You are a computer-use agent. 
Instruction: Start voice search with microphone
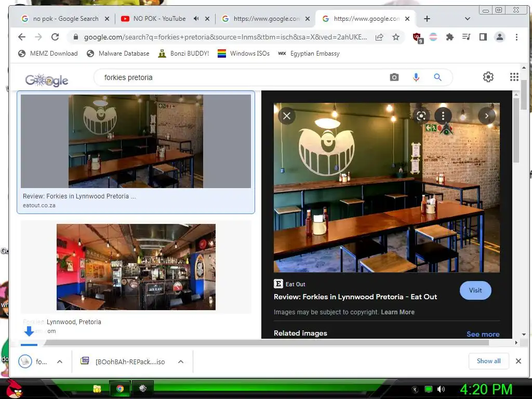416,77
